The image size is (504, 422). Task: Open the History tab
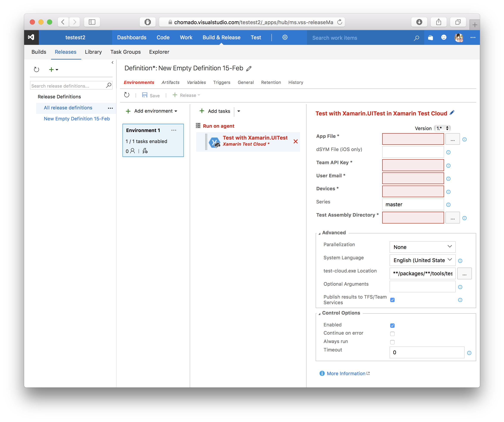296,82
